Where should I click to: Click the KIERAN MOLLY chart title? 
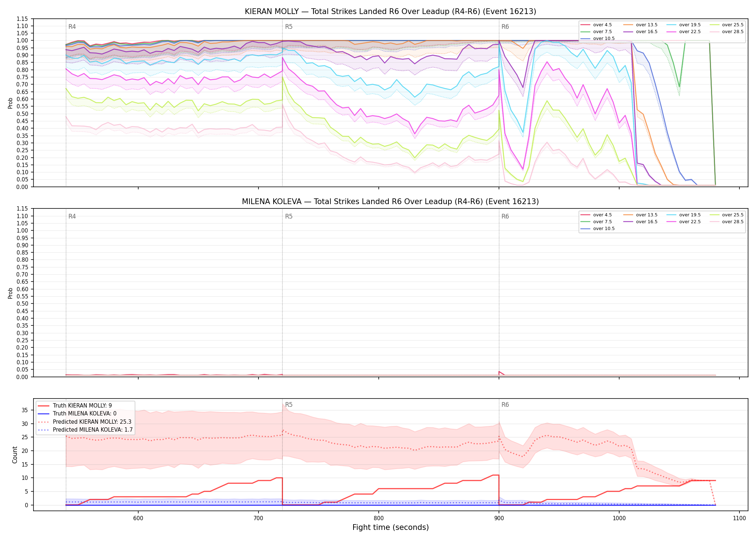pyautogui.click(x=390, y=12)
